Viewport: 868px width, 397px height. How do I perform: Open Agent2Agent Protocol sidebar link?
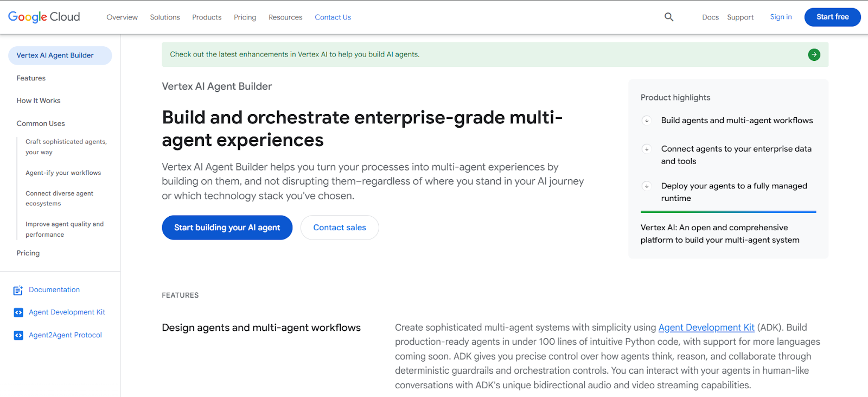65,335
